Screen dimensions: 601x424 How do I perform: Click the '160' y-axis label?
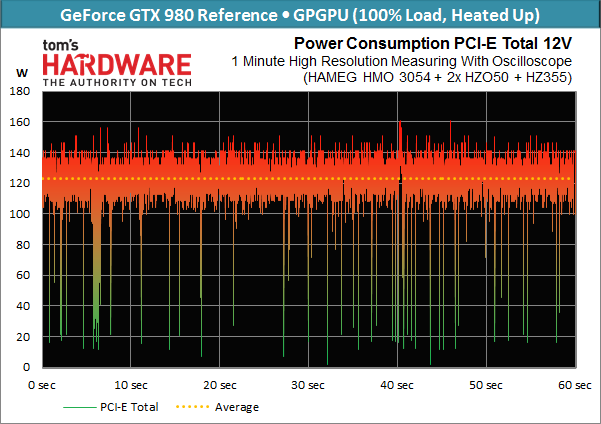20,122
